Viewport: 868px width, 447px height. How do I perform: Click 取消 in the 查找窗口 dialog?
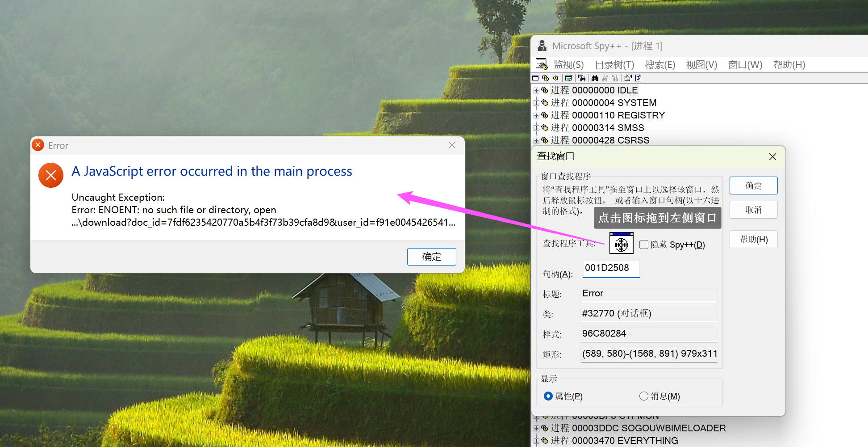pyautogui.click(x=753, y=210)
